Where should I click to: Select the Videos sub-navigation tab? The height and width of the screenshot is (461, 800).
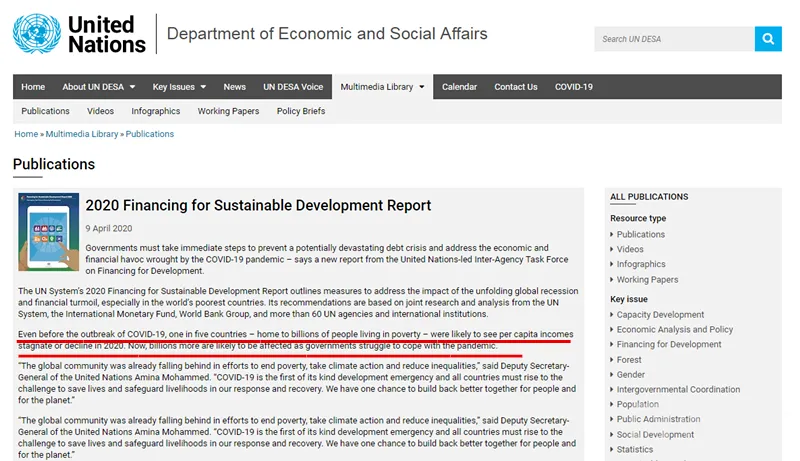pos(100,111)
